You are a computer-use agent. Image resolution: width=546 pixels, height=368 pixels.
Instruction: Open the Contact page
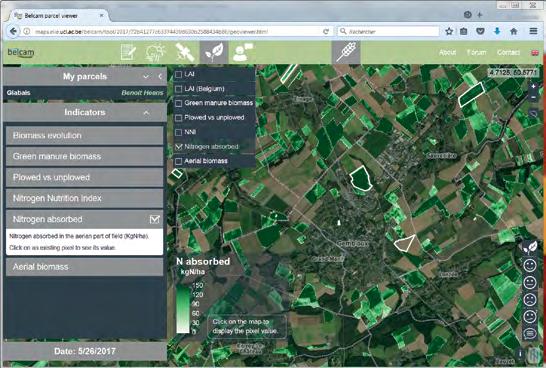pyautogui.click(x=508, y=52)
